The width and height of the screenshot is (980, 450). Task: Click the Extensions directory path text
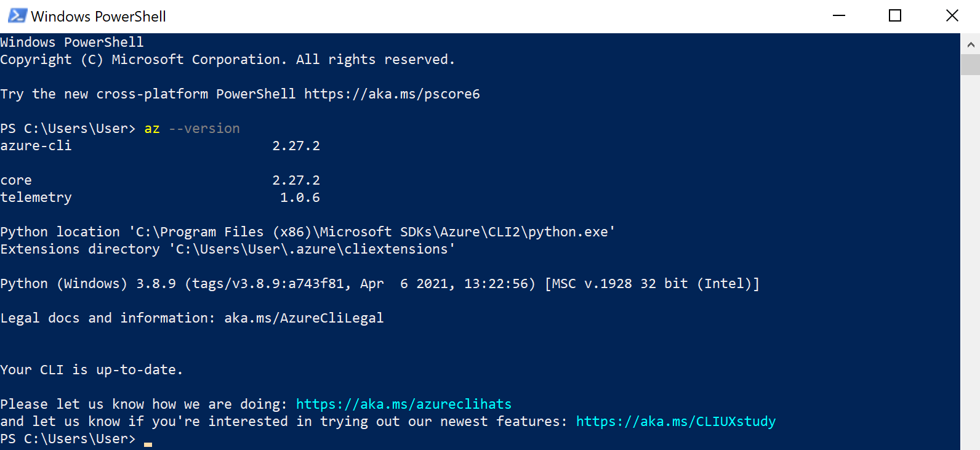[x=228, y=249]
